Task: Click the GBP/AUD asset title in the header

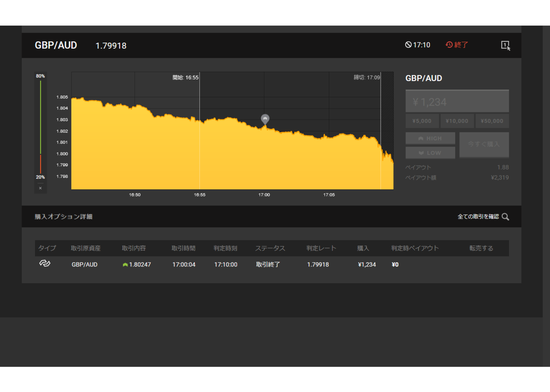Action: [56, 45]
